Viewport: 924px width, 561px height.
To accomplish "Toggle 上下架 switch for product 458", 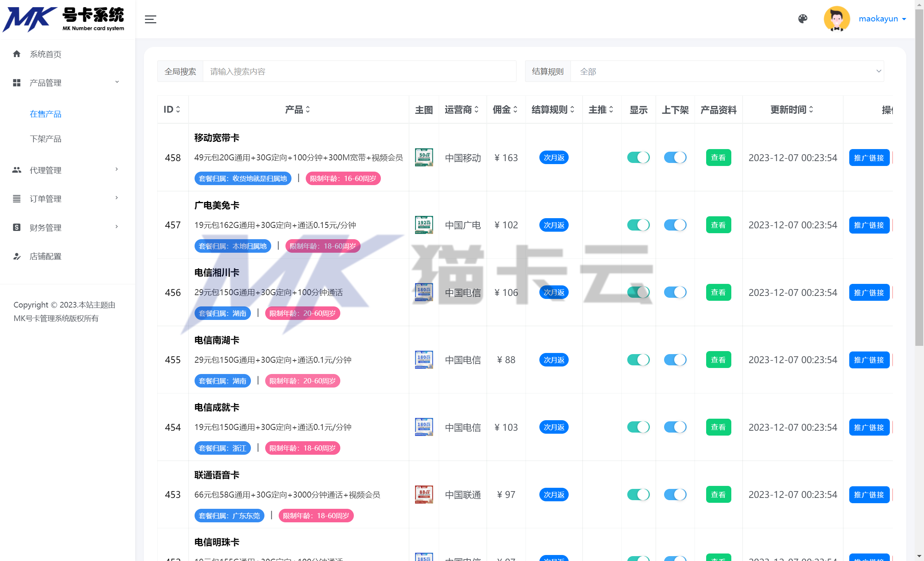I will 675,157.
